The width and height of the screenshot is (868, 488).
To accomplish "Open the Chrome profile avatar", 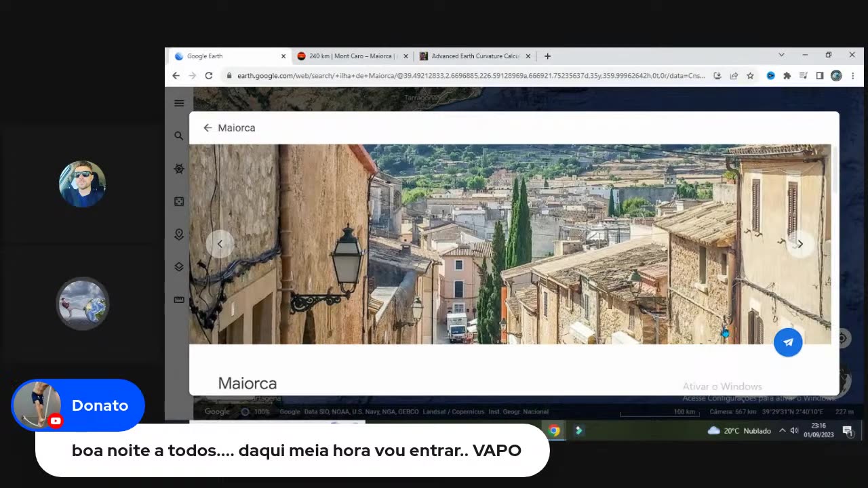I will click(836, 76).
